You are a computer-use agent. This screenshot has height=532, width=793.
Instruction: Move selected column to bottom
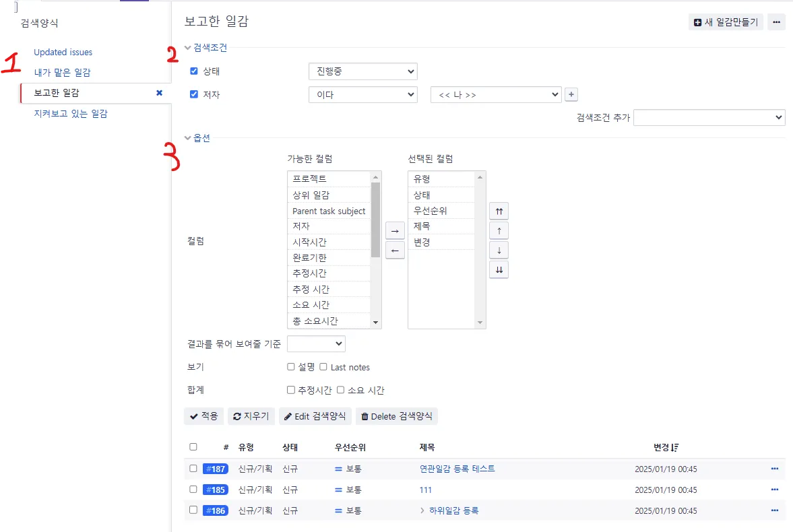coord(499,270)
